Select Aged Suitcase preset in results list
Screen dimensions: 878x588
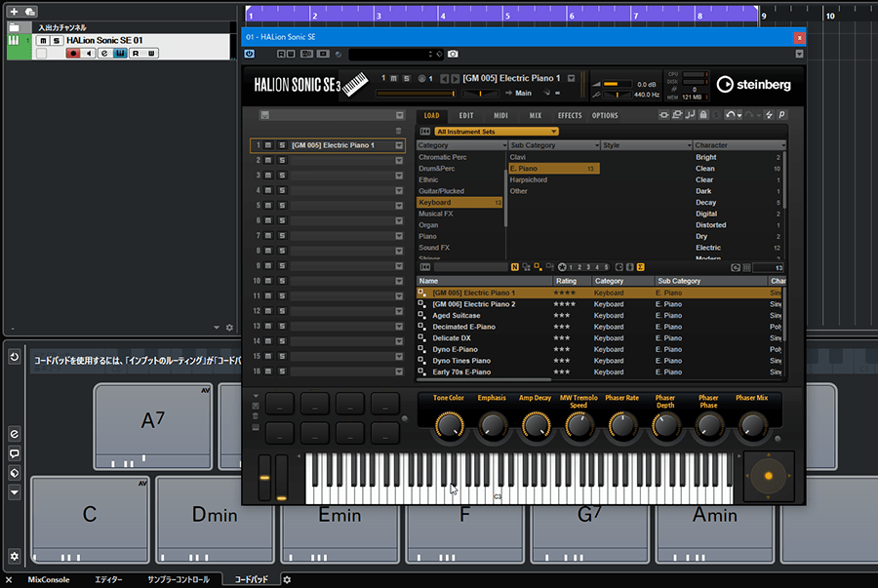456,316
